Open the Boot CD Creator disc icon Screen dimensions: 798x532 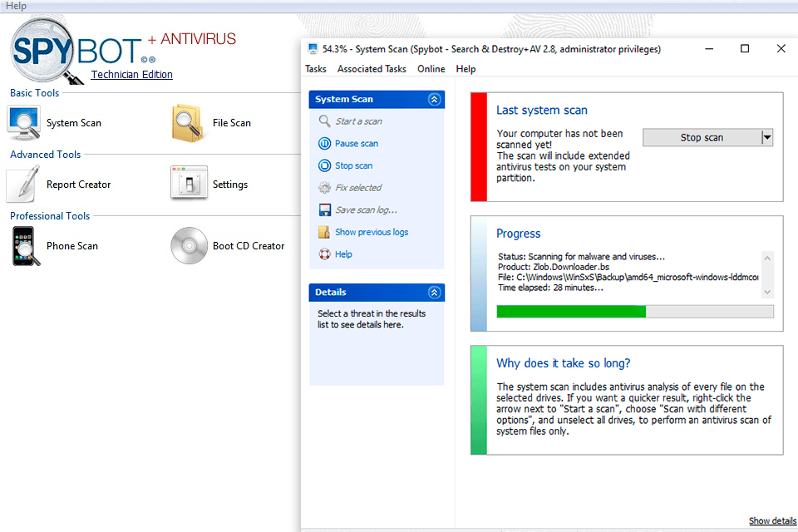(189, 245)
